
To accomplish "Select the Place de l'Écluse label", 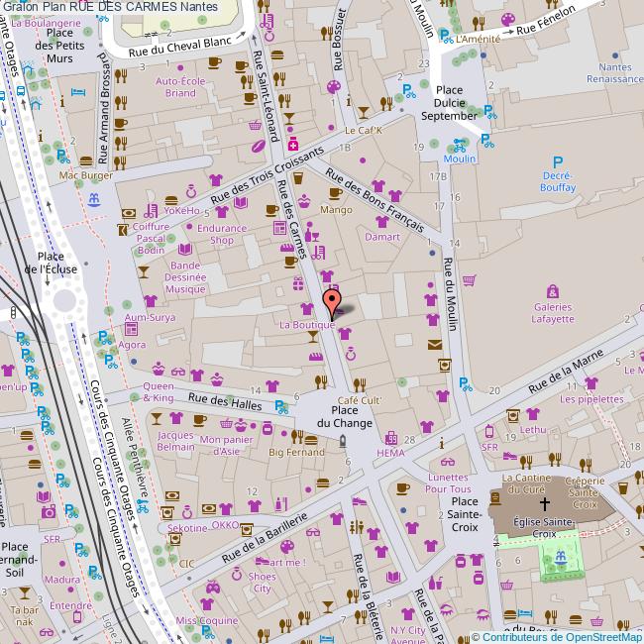I will (x=51, y=263).
